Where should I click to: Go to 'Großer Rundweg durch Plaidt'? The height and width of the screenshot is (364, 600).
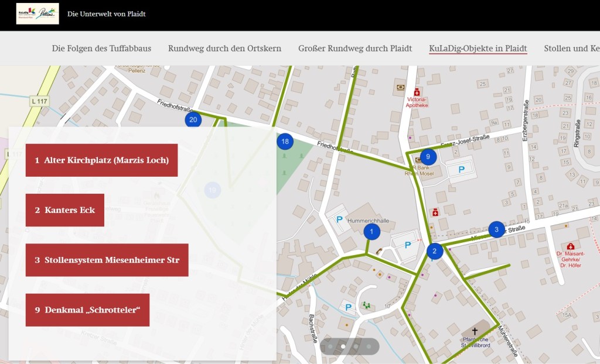coord(354,49)
